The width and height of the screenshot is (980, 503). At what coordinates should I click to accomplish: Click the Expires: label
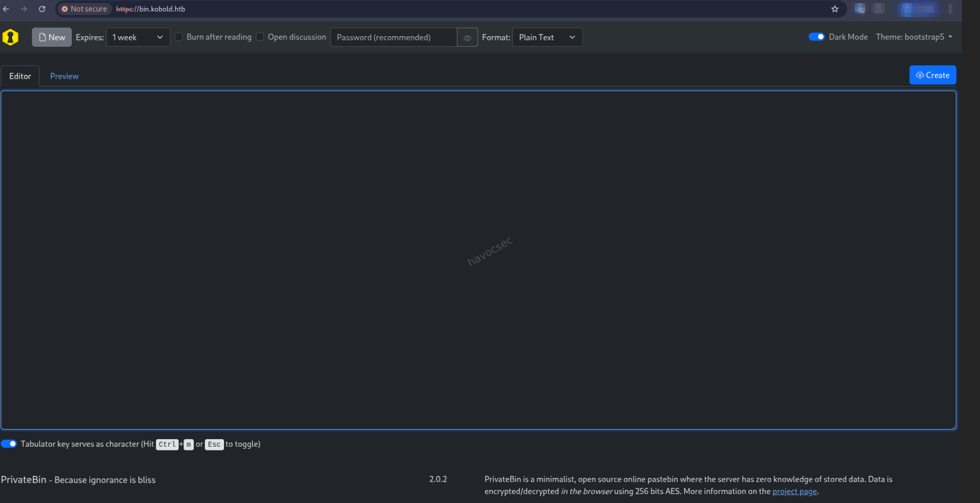tap(90, 37)
